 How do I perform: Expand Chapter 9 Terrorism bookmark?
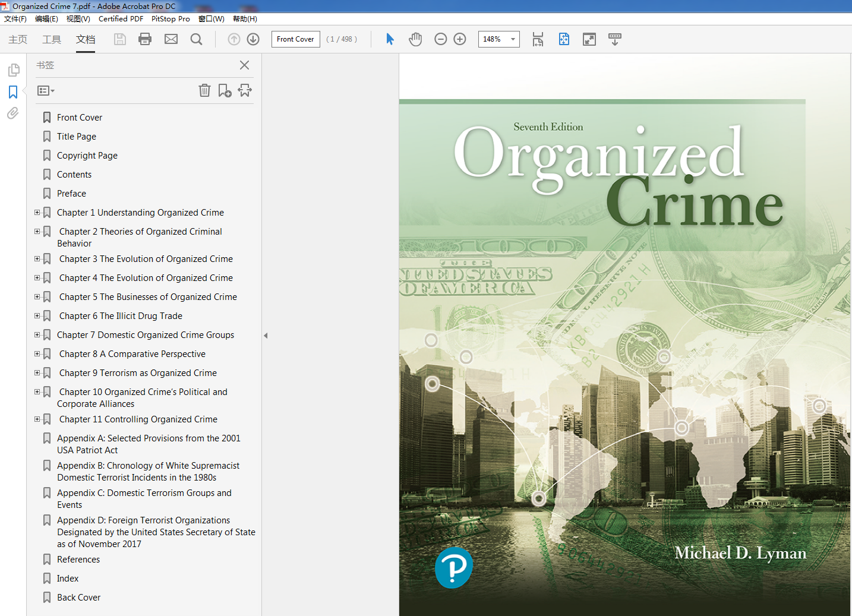coord(37,372)
